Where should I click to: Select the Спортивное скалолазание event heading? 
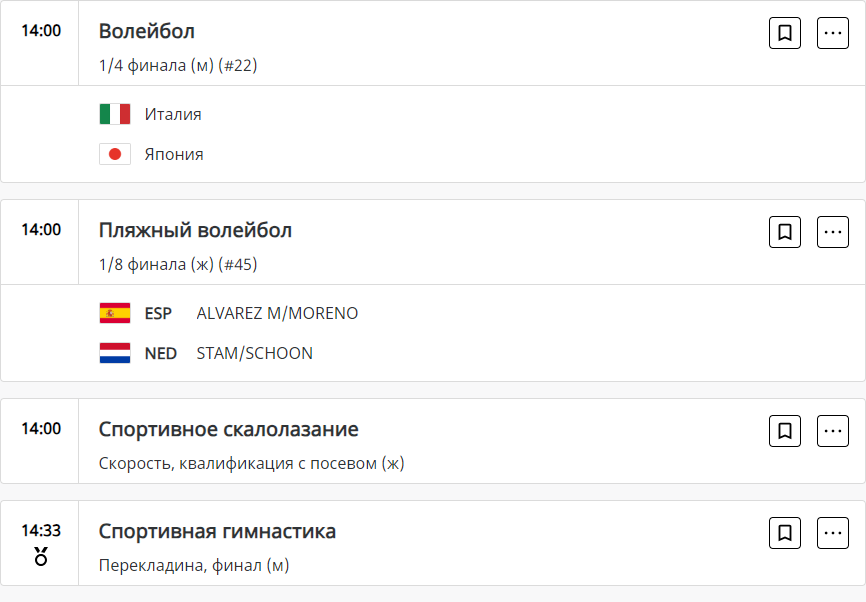pos(228,429)
